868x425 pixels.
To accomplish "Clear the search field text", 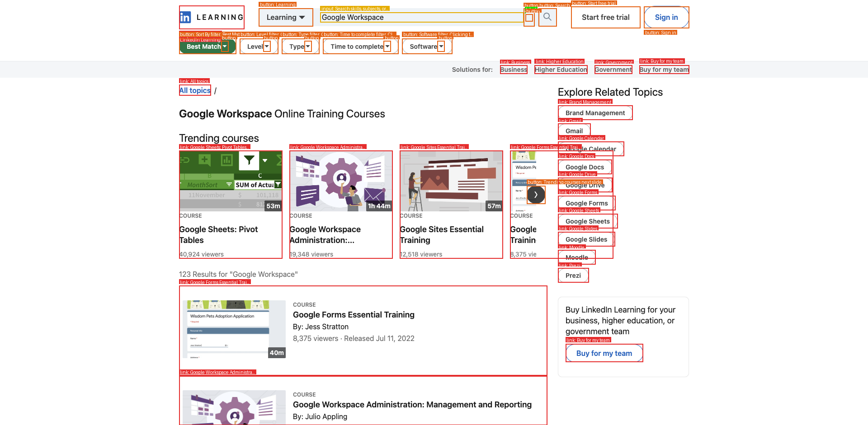I will pyautogui.click(x=529, y=18).
